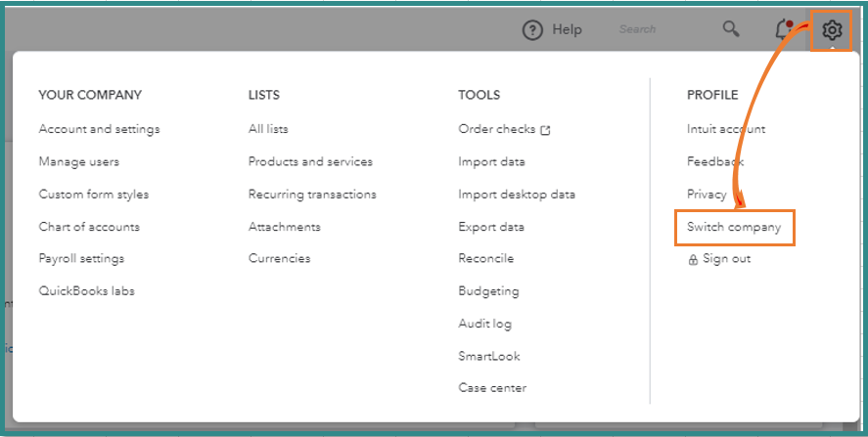Image resolution: width=868 pixels, height=437 pixels.
Task: Click the Sign out link
Action: tap(726, 259)
